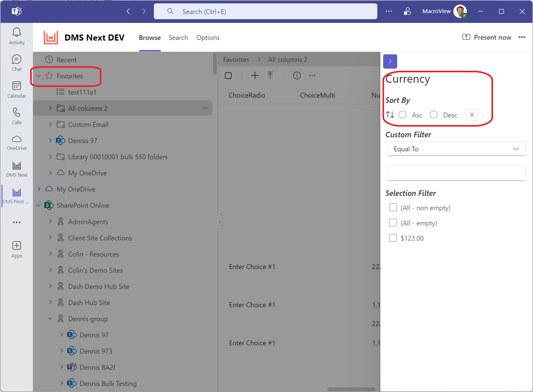Open Chat in the Teams sidebar

[x=17, y=63]
